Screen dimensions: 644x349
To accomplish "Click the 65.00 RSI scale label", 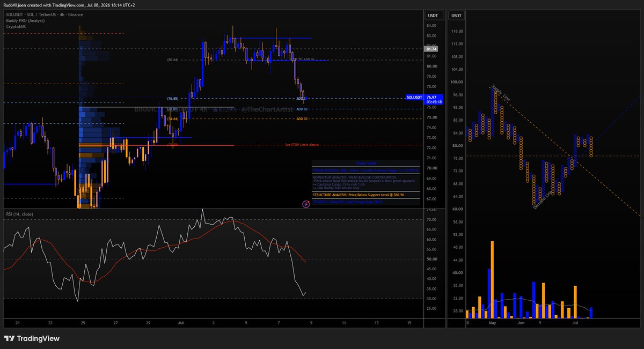I will click(x=430, y=229).
